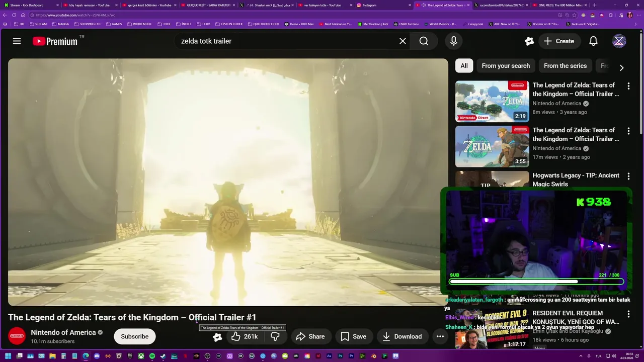Viewport: 644px width, 362px height.
Task: Expand the SHOPPING LIST bookmarks folder
Action: click(87, 24)
